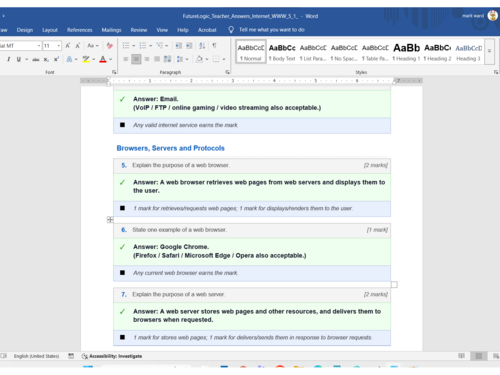
Task: Click the Borders grid icon
Action: coord(216,59)
